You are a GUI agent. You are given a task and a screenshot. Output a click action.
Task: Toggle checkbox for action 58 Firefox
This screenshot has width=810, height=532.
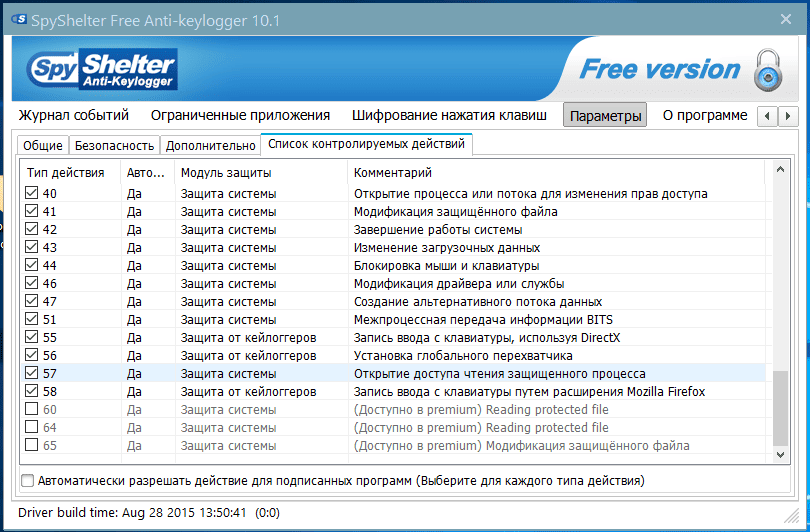[x=32, y=390]
